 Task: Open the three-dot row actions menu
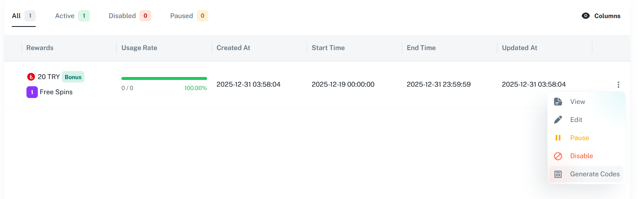pyautogui.click(x=618, y=85)
